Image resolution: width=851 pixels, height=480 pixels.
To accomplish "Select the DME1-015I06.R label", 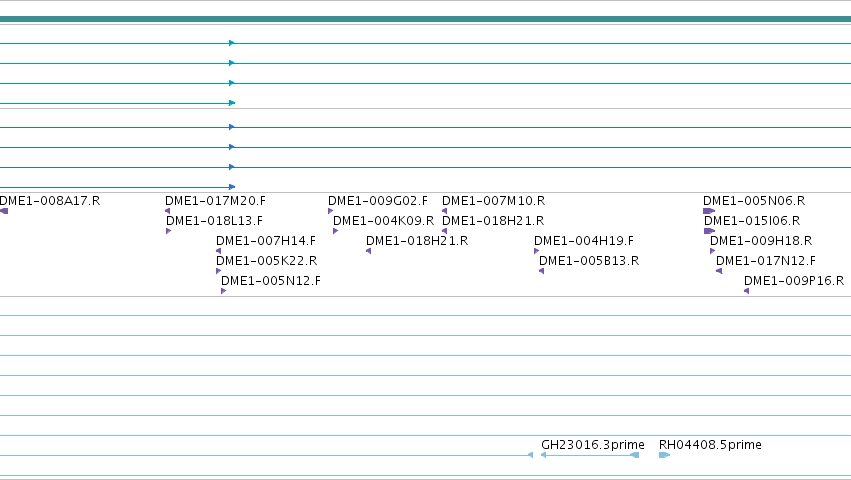I will [752, 221].
